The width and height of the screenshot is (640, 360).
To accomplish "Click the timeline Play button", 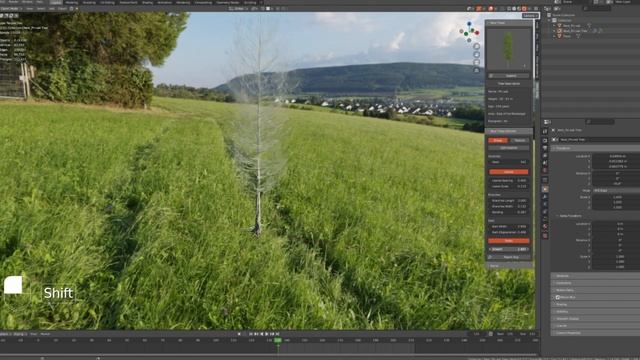I will coord(267,334).
